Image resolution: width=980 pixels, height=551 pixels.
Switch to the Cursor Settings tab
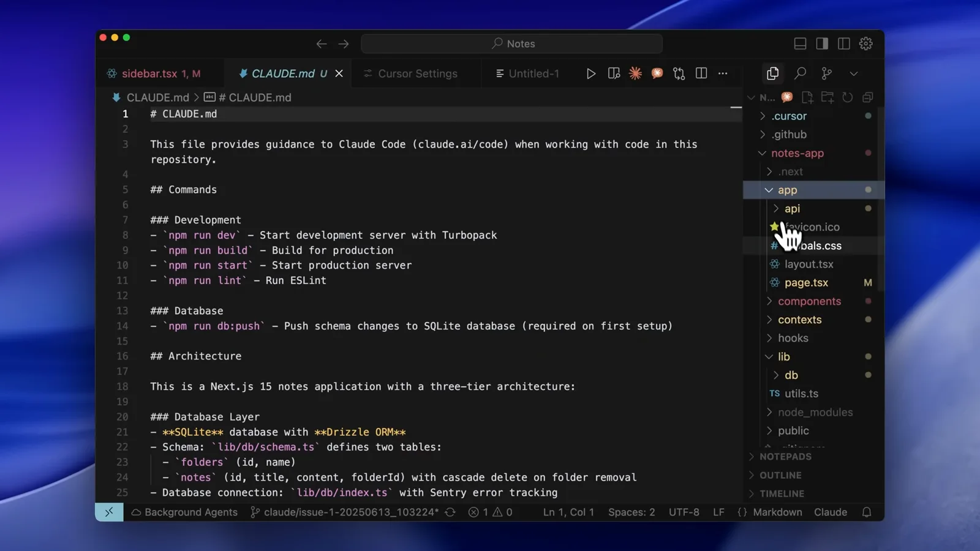coord(418,73)
